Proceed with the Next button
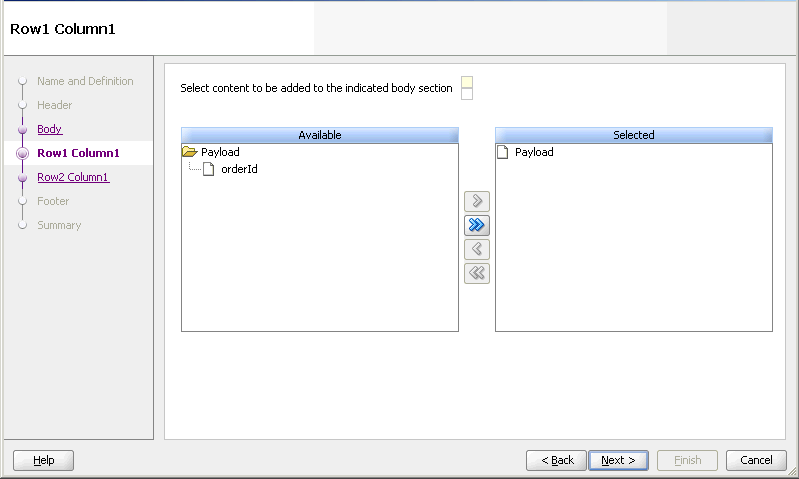 pyautogui.click(x=618, y=460)
